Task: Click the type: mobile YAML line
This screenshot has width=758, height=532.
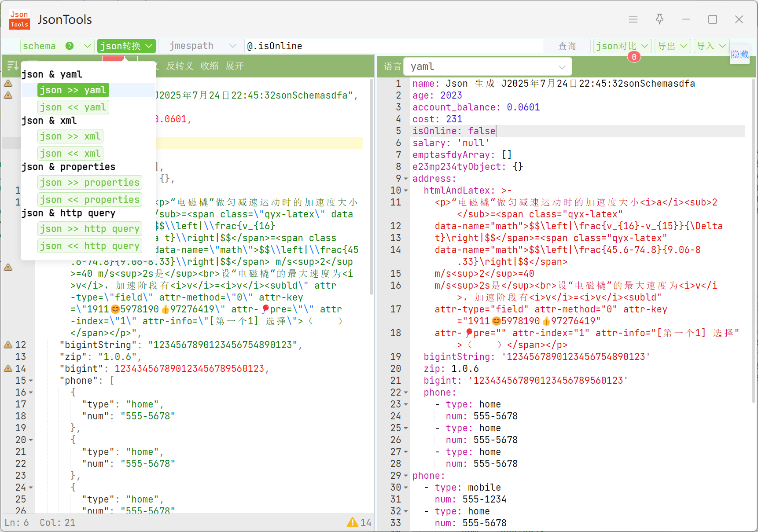Action: 468,488
